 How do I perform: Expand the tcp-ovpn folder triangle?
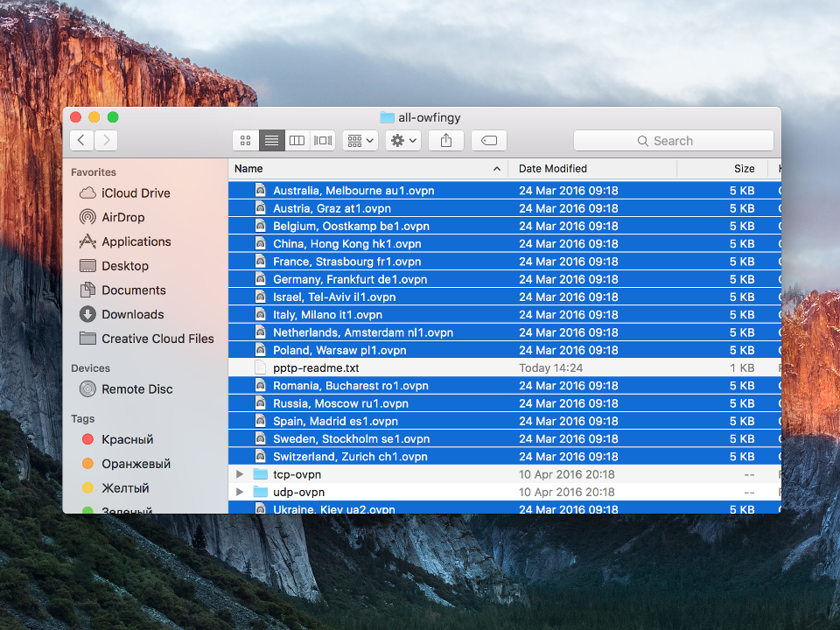240,474
